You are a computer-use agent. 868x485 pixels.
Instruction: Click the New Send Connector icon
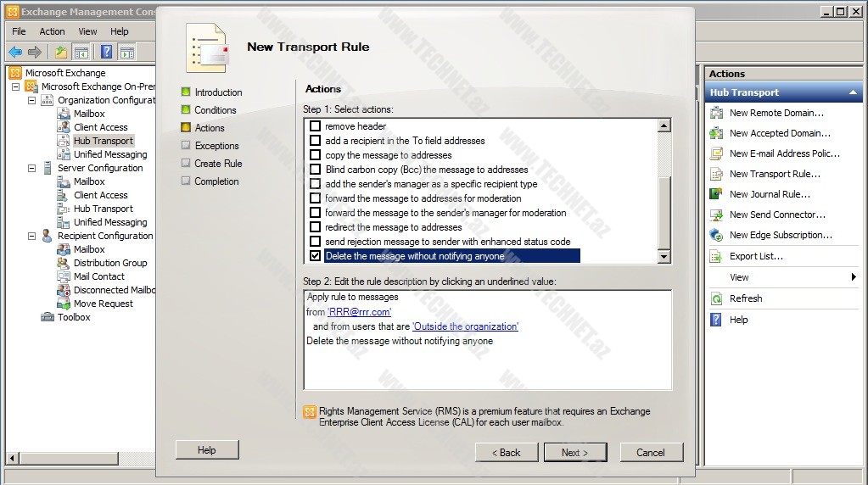click(716, 215)
